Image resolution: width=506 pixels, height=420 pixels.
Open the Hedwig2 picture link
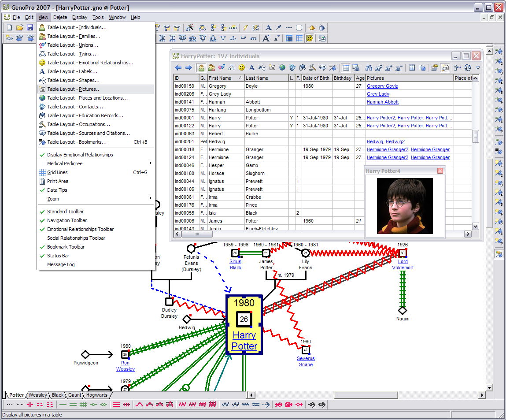(x=395, y=141)
